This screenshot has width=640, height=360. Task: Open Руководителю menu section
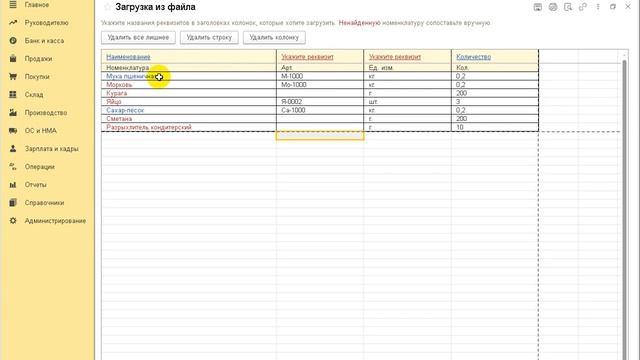coord(47,22)
